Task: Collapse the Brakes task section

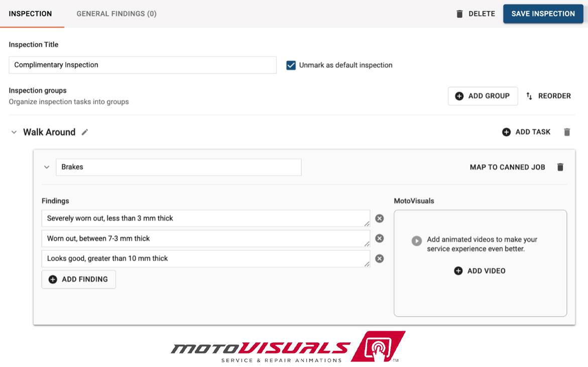Action: (47, 167)
